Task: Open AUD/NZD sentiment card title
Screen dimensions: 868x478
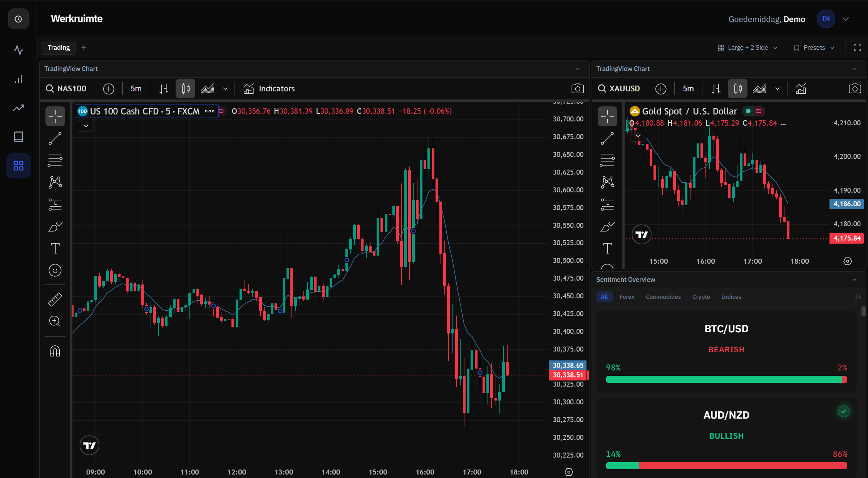Action: tap(726, 415)
